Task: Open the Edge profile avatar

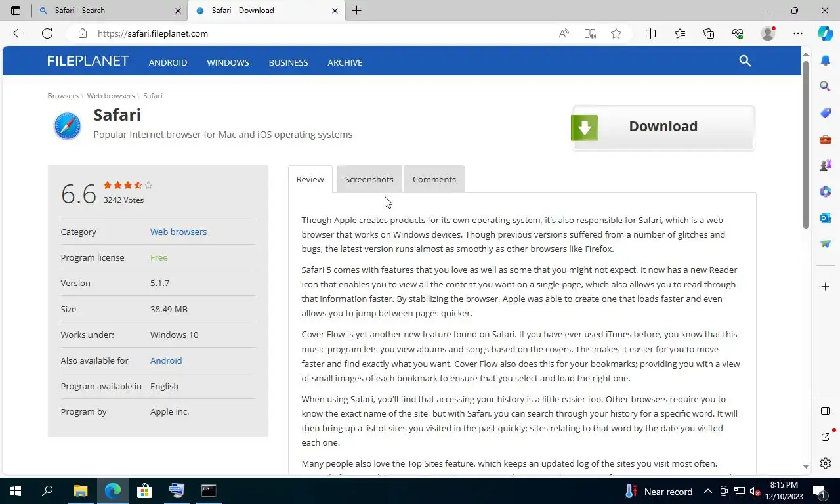Action: 768,33
